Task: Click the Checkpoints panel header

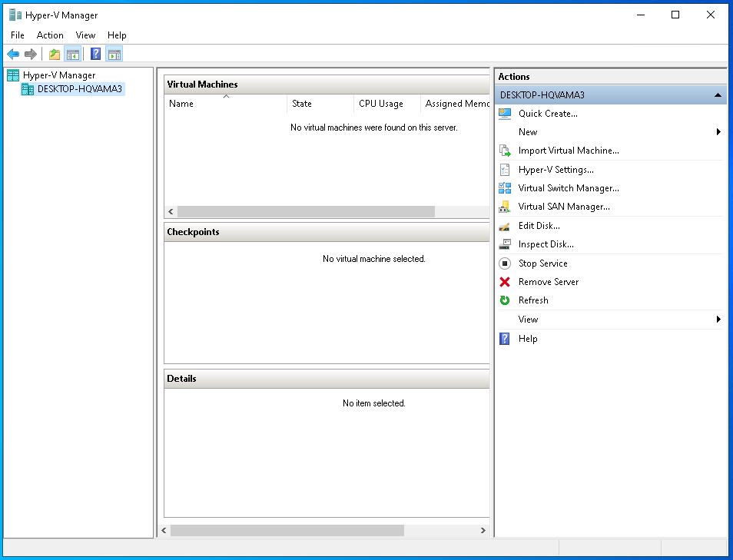Action: coord(327,232)
